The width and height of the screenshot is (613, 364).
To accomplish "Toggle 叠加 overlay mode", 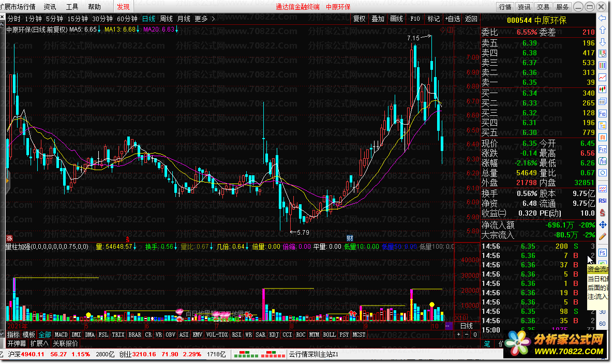I will (378, 19).
